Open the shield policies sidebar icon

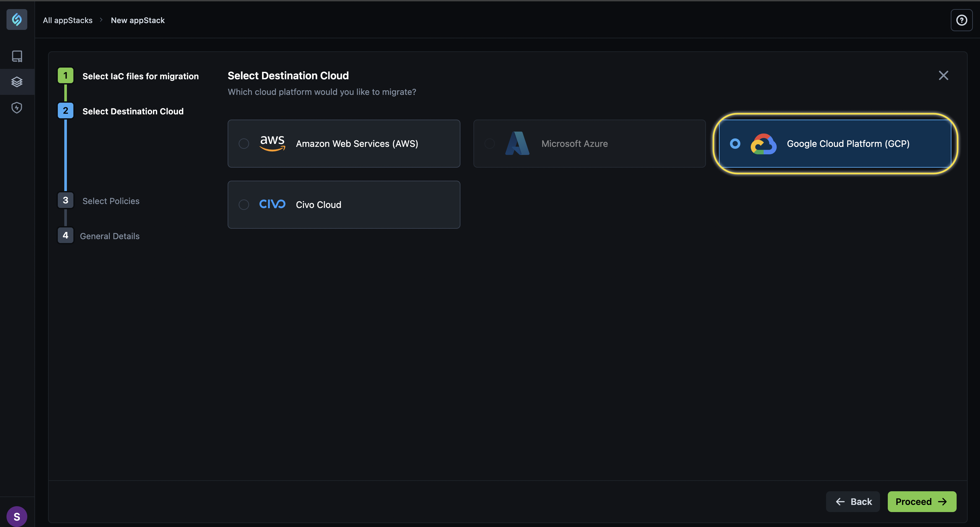pos(17,108)
